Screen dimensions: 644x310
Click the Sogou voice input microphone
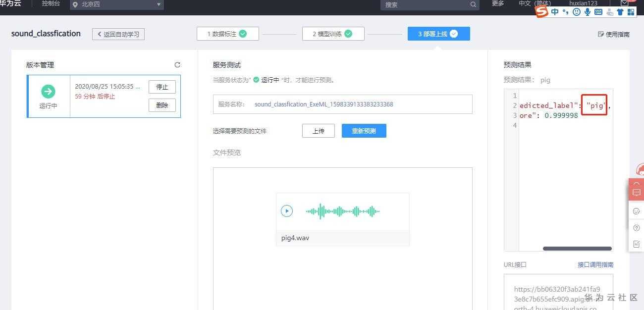(x=587, y=12)
